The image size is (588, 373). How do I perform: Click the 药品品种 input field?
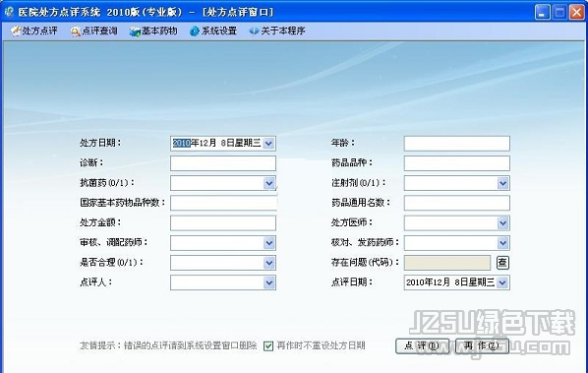pos(457,163)
